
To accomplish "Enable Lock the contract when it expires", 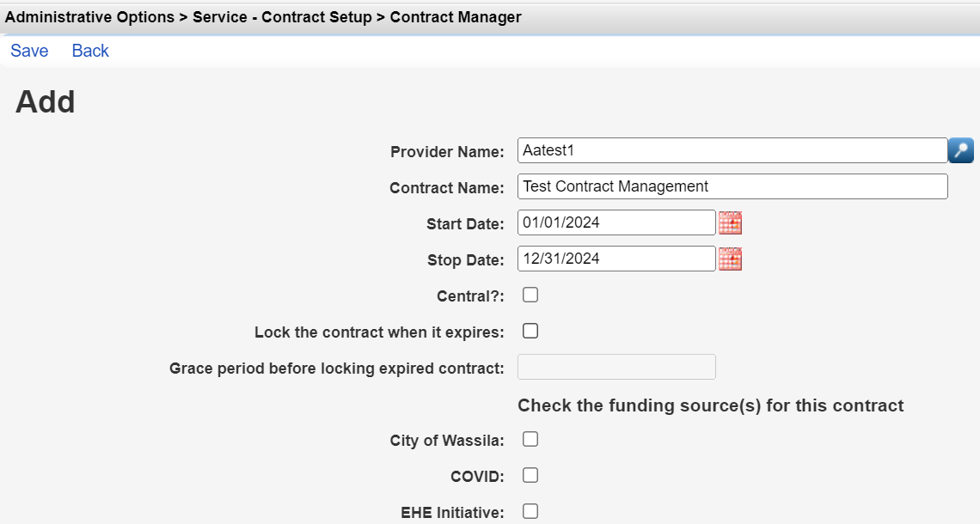I will tap(530, 331).
